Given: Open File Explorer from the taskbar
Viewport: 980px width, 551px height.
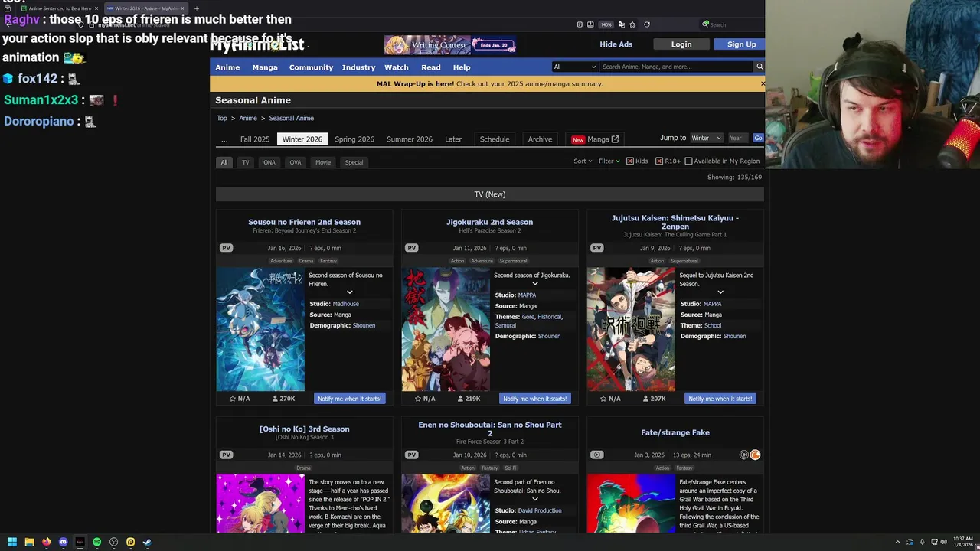Looking at the screenshot, I should [29, 542].
